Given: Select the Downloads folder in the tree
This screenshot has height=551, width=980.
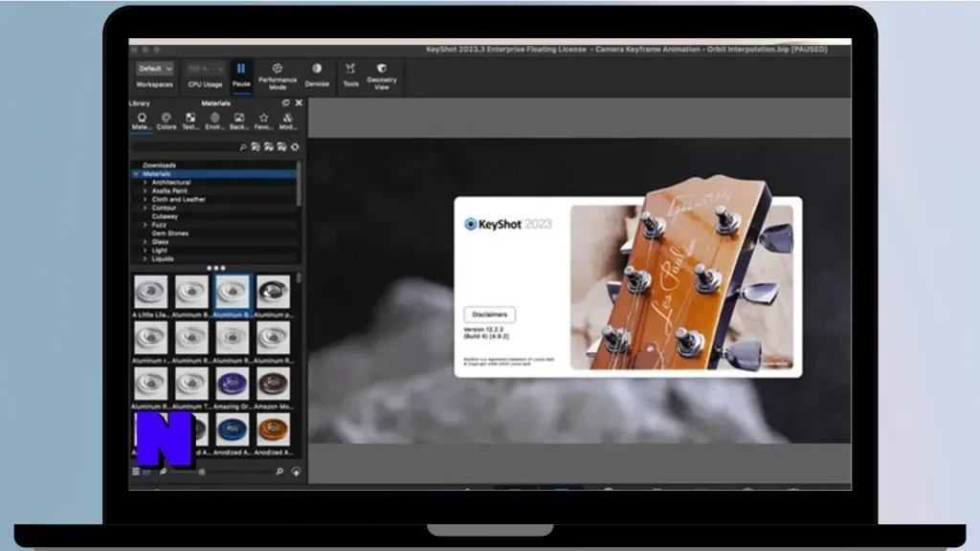Looking at the screenshot, I should [x=160, y=165].
